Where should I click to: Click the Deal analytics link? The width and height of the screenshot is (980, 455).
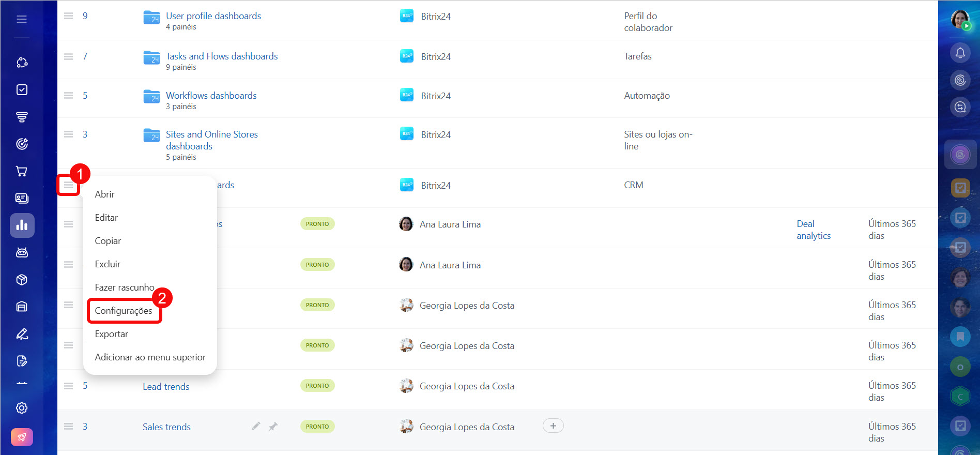coord(813,230)
